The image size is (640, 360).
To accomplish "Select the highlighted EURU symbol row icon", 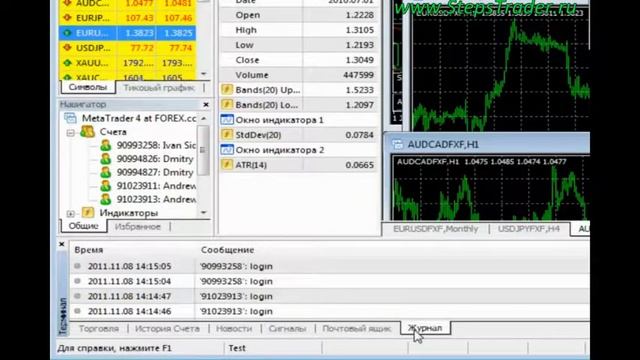I will pos(67,33).
